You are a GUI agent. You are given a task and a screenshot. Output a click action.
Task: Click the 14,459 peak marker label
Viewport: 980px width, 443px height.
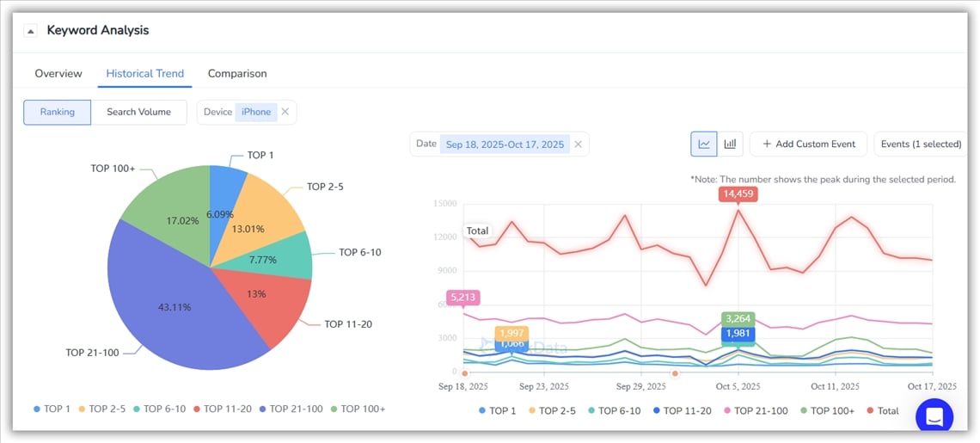(738, 194)
